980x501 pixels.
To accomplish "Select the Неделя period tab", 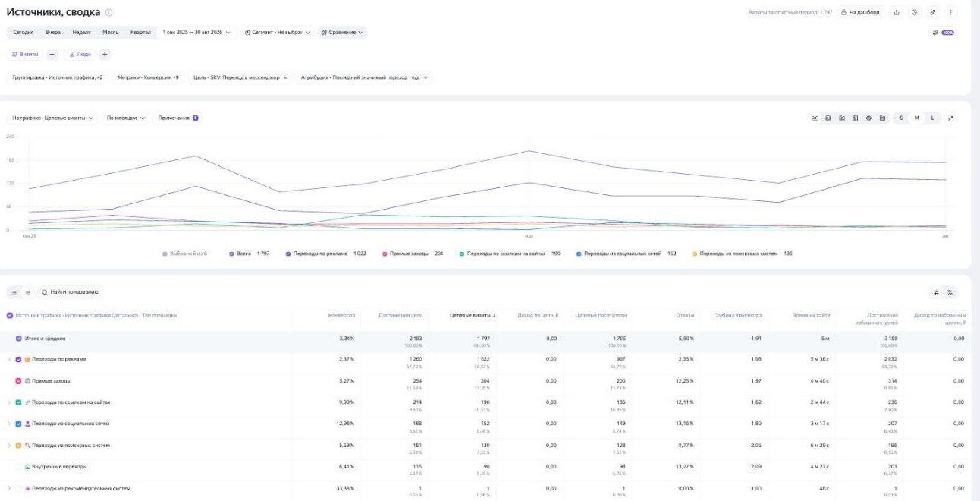I will pyautogui.click(x=81, y=33).
